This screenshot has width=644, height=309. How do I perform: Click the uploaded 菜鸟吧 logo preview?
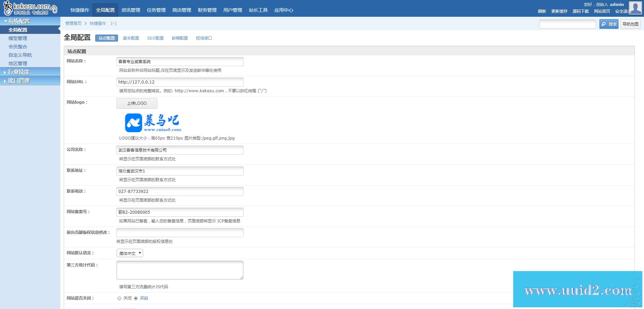coord(153,122)
